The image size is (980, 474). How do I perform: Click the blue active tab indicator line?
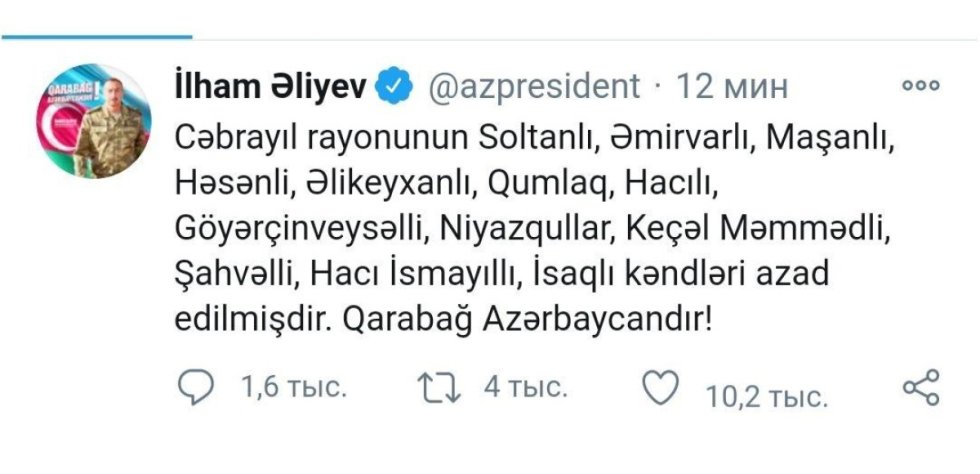[95, 36]
